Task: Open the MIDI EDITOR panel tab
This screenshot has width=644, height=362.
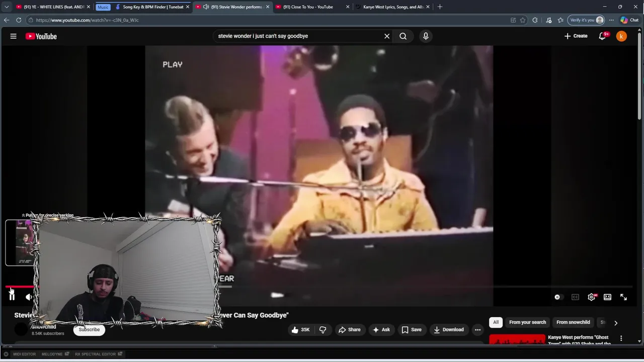Action: 25,354
